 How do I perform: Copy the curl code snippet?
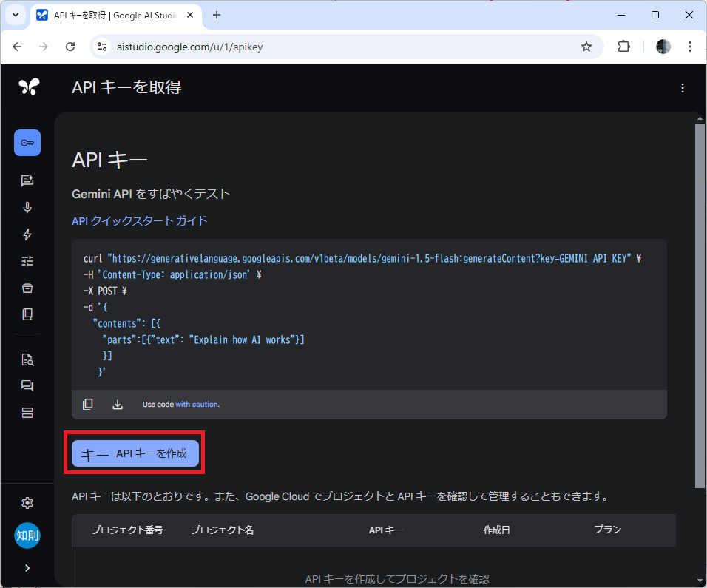click(88, 405)
